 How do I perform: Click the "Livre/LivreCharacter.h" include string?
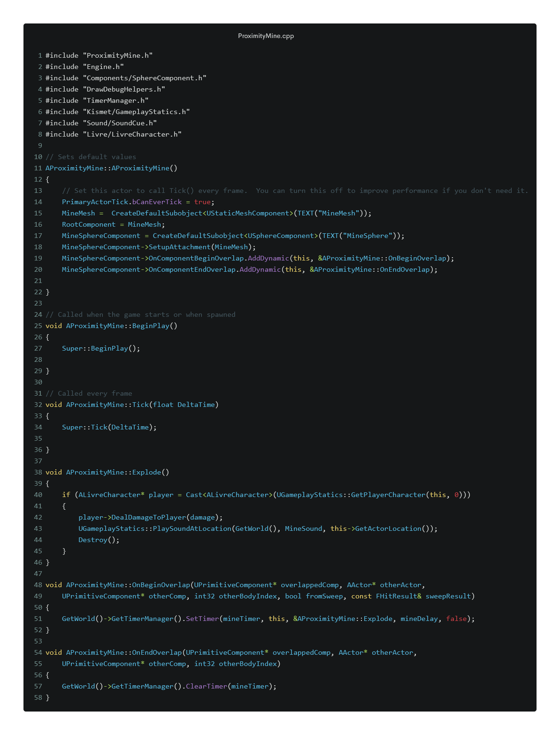click(x=132, y=134)
